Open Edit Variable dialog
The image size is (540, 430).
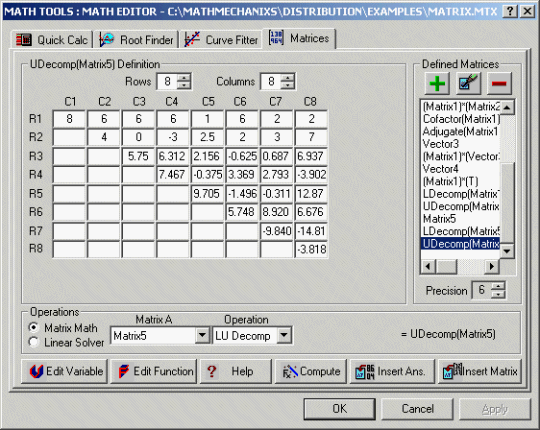(64, 371)
